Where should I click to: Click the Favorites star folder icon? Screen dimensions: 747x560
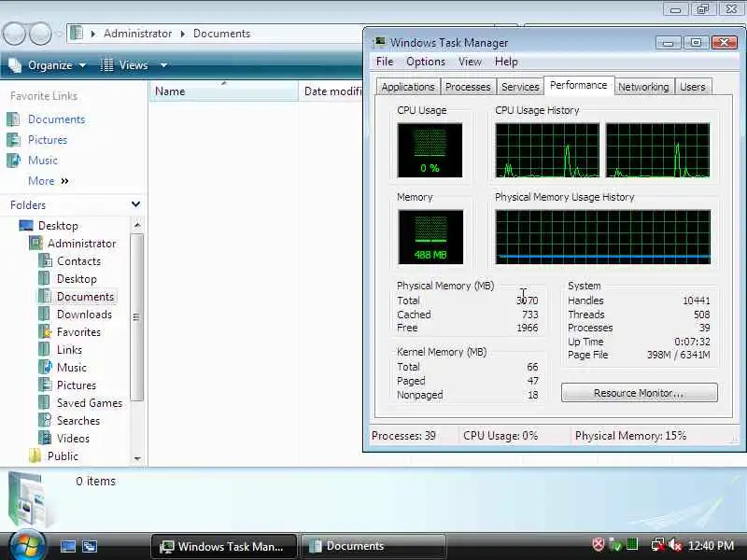pyautogui.click(x=45, y=332)
